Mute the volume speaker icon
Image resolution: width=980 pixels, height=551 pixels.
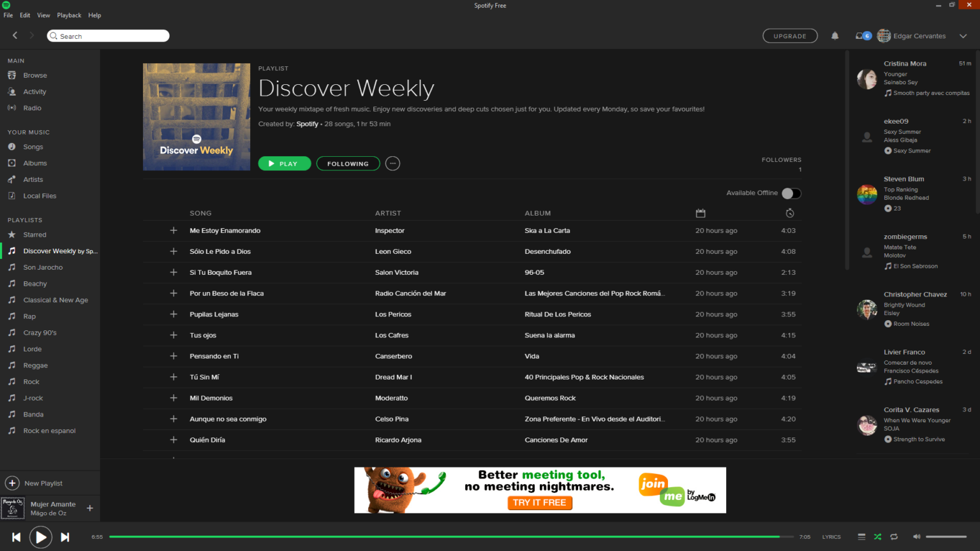coord(916,536)
